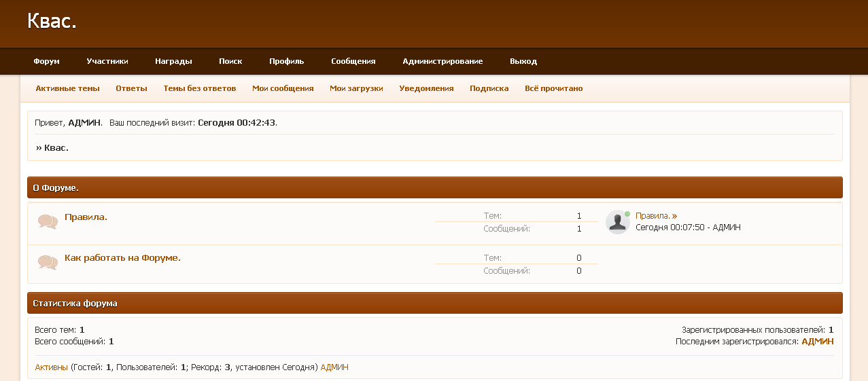Click the » Квас. breadcrumb
868x381 pixels.
(x=52, y=147)
